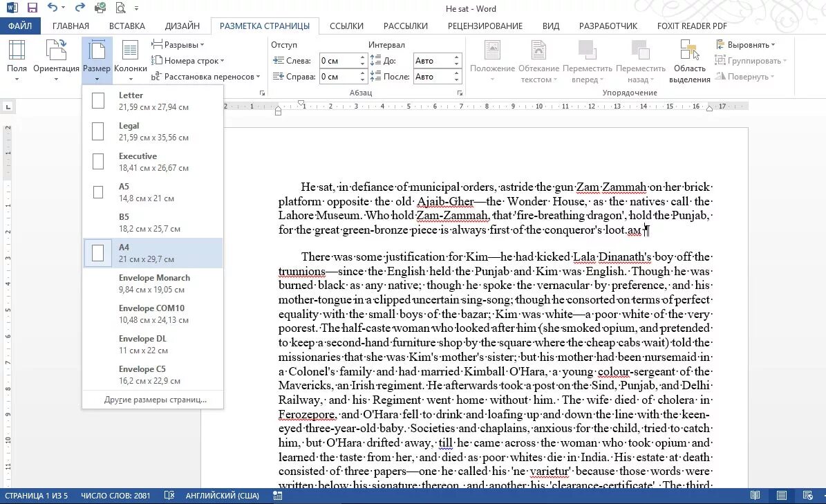Open the Поля margins button

point(17,61)
